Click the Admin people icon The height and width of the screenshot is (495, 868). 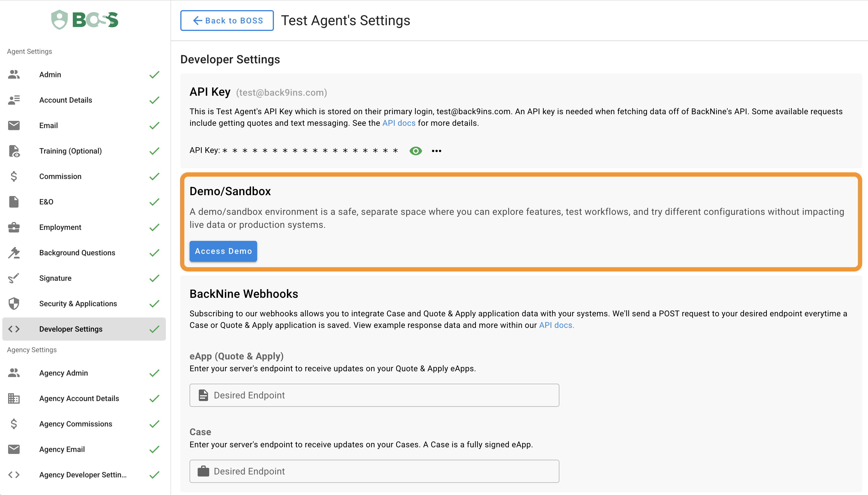point(14,75)
